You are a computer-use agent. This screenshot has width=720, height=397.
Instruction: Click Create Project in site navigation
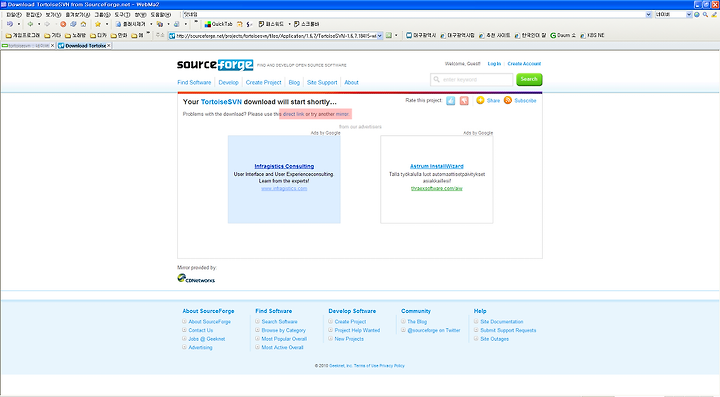pos(263,83)
